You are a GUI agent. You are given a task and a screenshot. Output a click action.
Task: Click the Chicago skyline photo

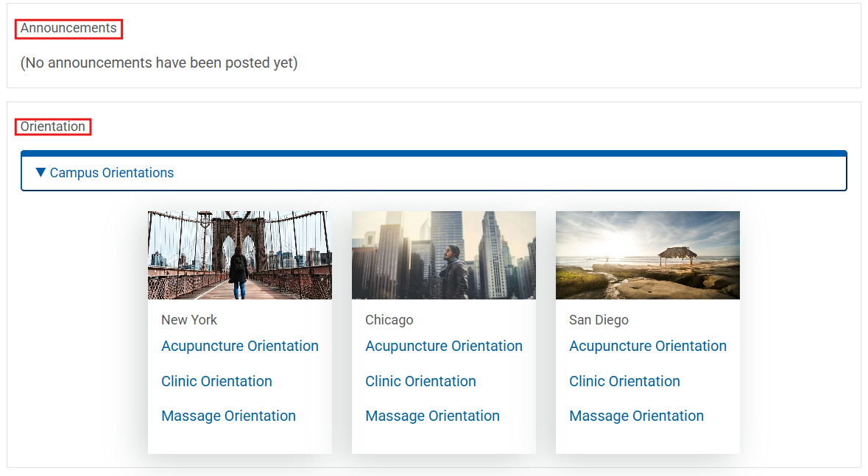(443, 255)
